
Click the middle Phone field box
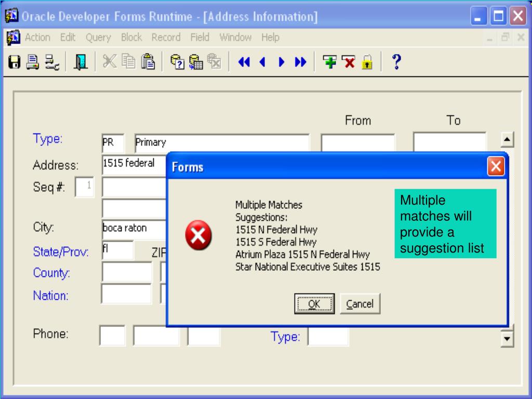(156, 336)
